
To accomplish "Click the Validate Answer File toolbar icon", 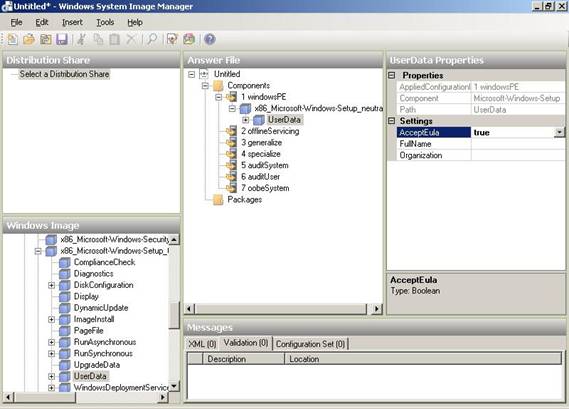I will [x=172, y=39].
